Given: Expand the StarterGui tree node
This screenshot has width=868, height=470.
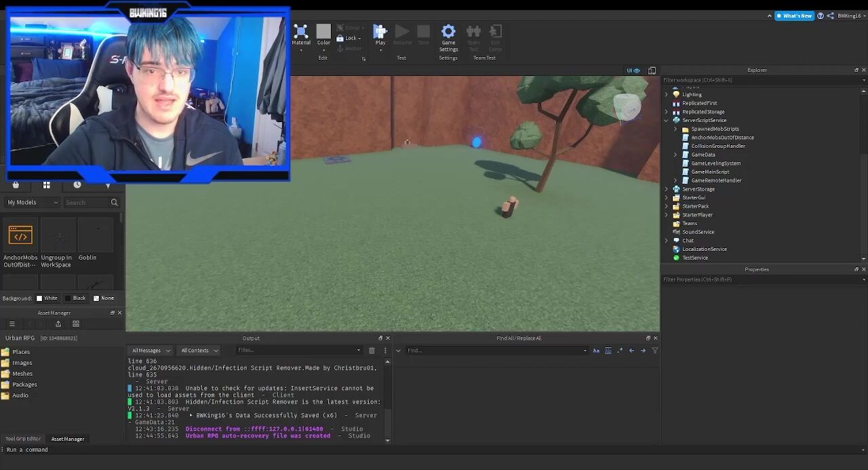Looking at the screenshot, I should pos(666,198).
